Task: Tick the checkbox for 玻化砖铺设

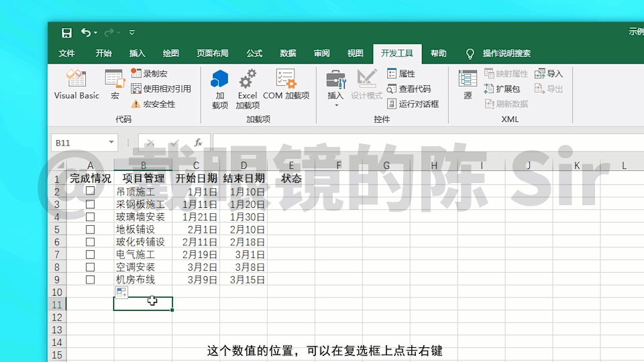Action: [x=91, y=242]
